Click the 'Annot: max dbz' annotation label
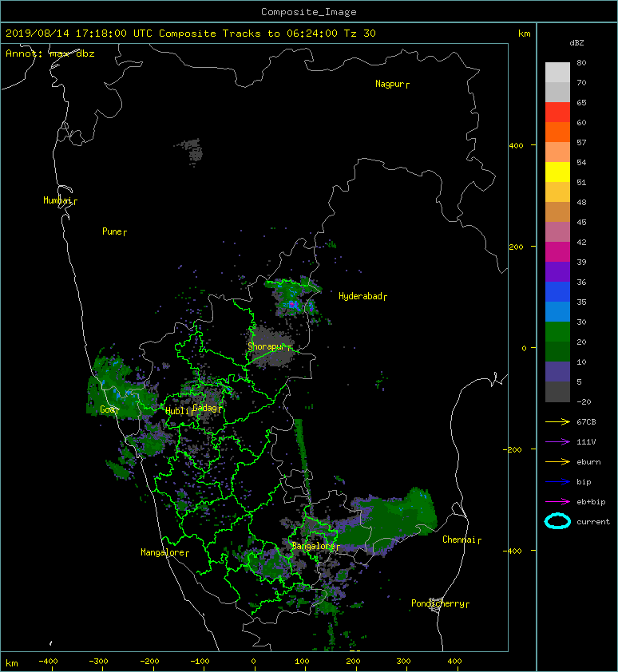618x672 pixels. pos(50,54)
